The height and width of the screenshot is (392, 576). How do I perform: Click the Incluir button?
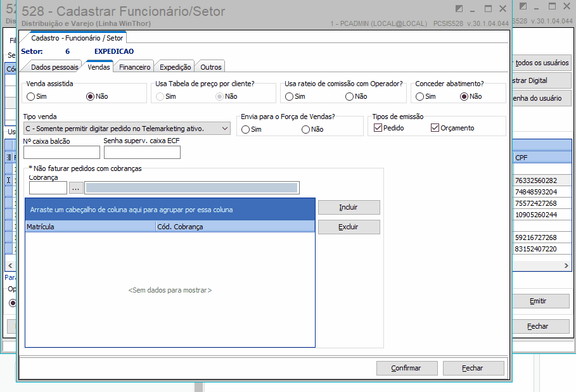(349, 207)
